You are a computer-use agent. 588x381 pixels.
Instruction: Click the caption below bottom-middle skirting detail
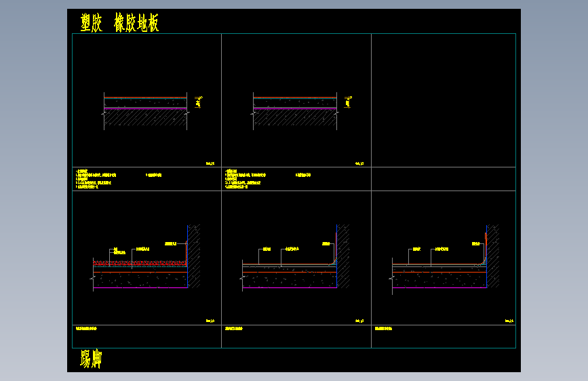click(x=233, y=329)
